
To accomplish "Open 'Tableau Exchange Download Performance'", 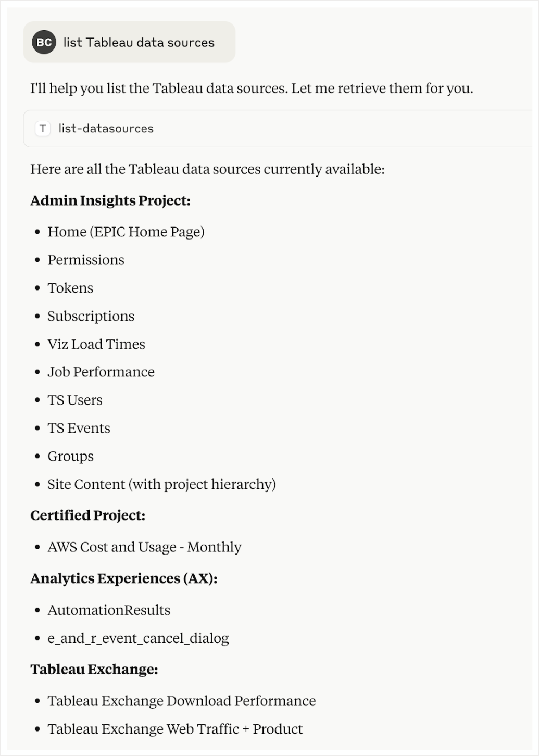I will 182,701.
